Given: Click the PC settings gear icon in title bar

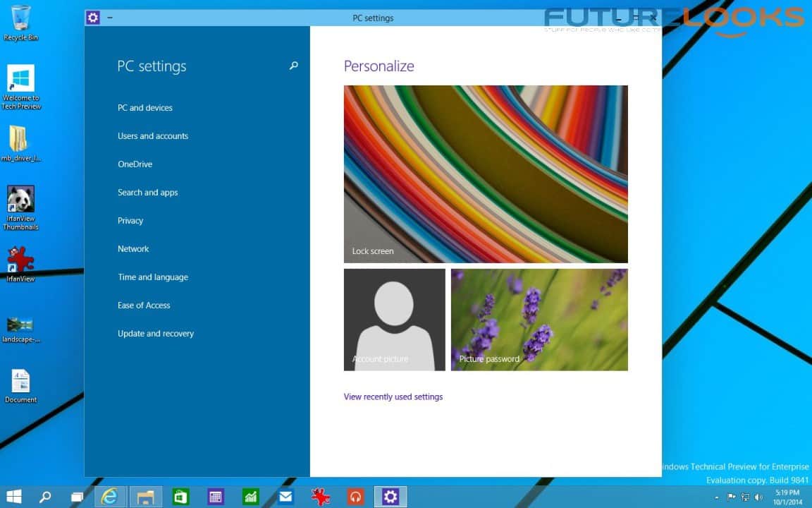Looking at the screenshot, I should click(93, 18).
